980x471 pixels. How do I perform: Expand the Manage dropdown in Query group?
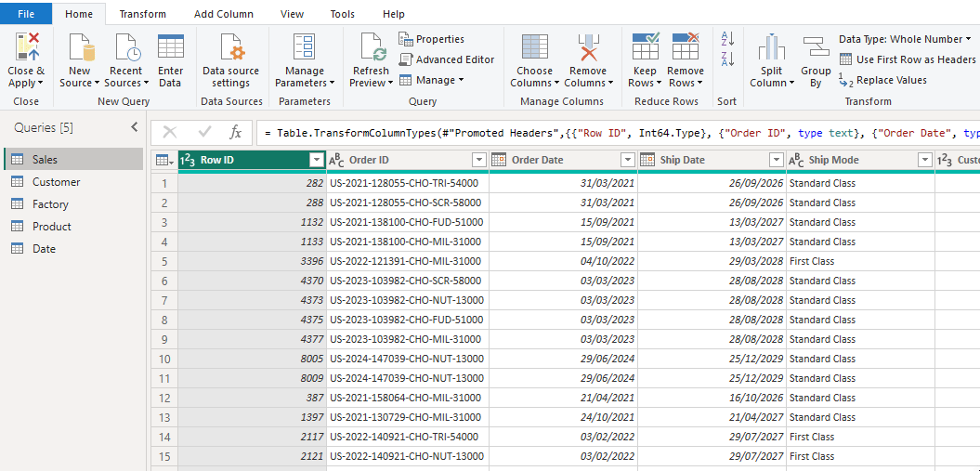(462, 80)
